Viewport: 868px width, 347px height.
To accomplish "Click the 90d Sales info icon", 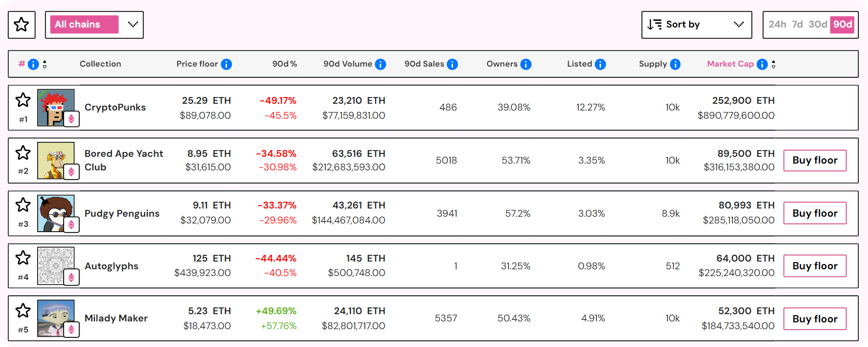I will (452, 64).
